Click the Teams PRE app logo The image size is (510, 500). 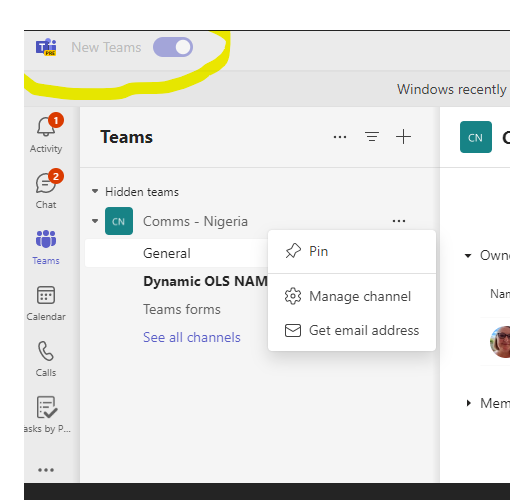(46, 47)
